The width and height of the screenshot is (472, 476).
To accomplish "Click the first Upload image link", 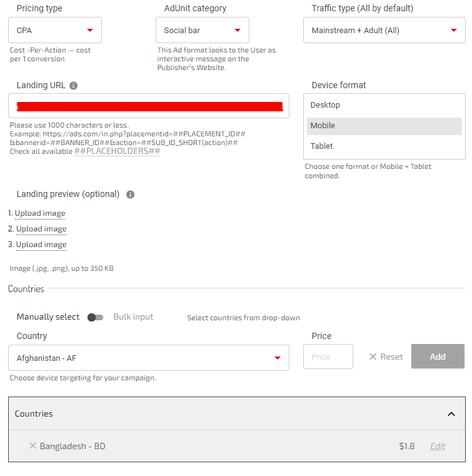I will point(40,213).
